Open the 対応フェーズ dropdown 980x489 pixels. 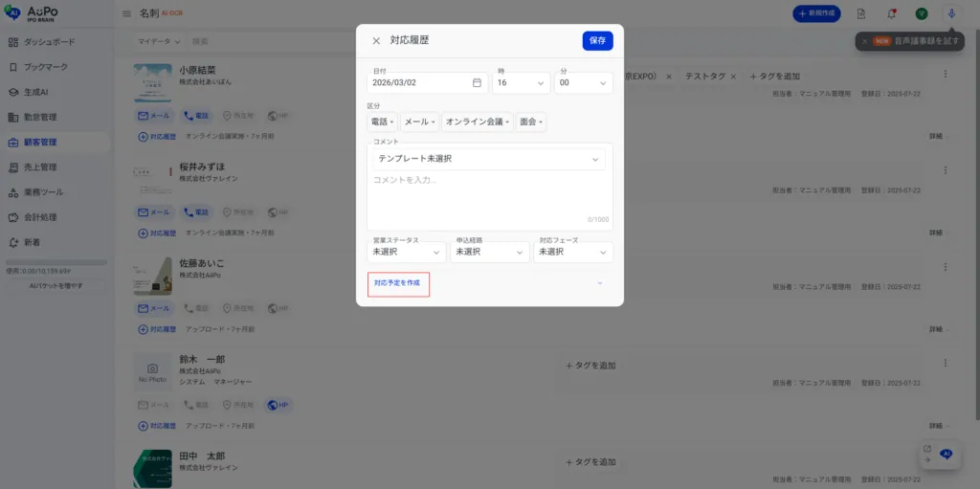point(573,252)
